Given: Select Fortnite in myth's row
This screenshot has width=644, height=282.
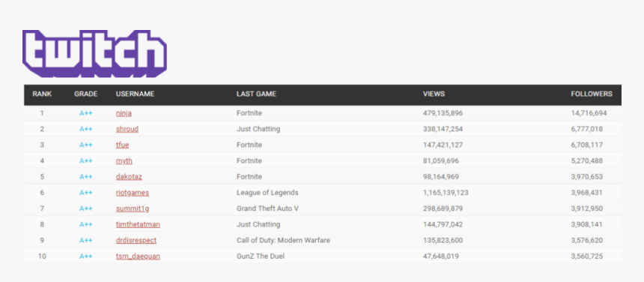Looking at the screenshot, I should [249, 160].
